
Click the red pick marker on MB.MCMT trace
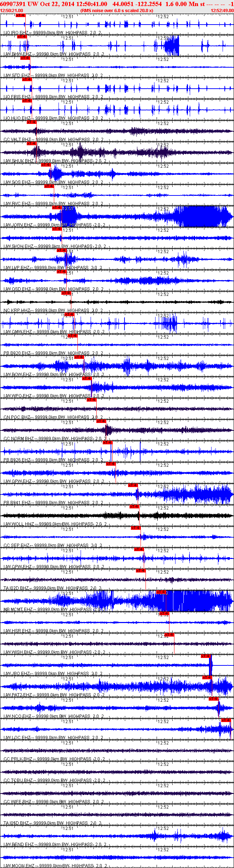pos(161,592)
